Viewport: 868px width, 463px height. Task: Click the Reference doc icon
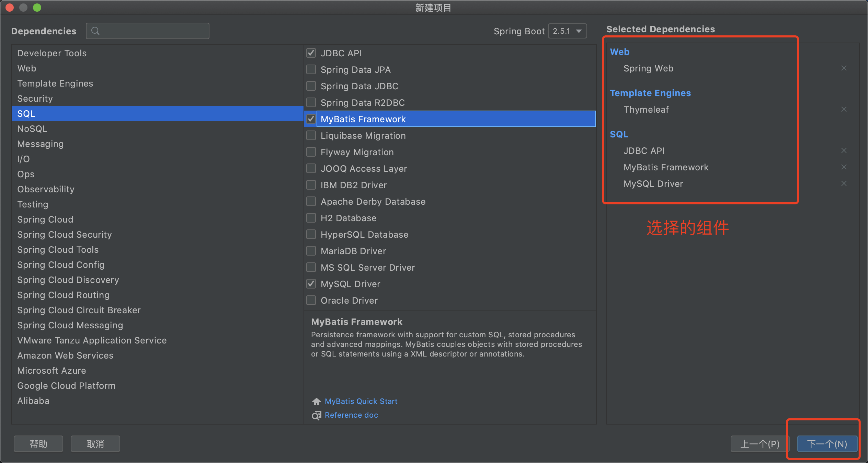click(x=316, y=415)
